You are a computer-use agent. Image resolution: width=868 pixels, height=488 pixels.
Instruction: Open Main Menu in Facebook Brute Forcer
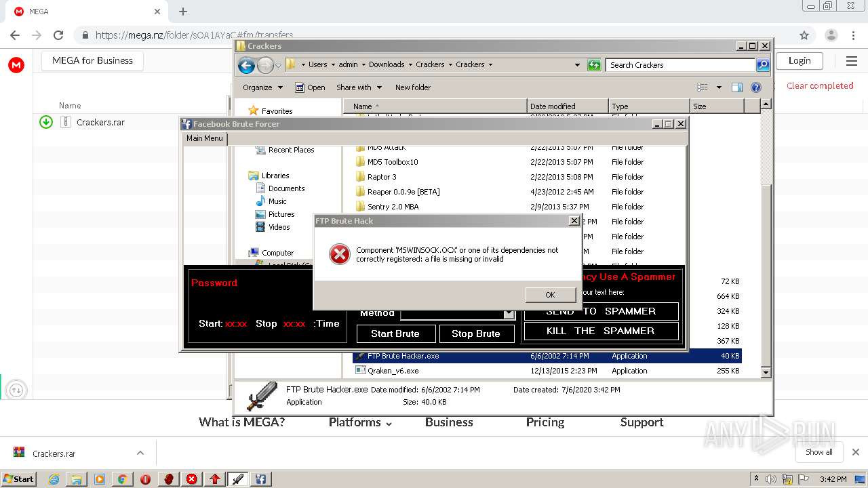(x=204, y=138)
